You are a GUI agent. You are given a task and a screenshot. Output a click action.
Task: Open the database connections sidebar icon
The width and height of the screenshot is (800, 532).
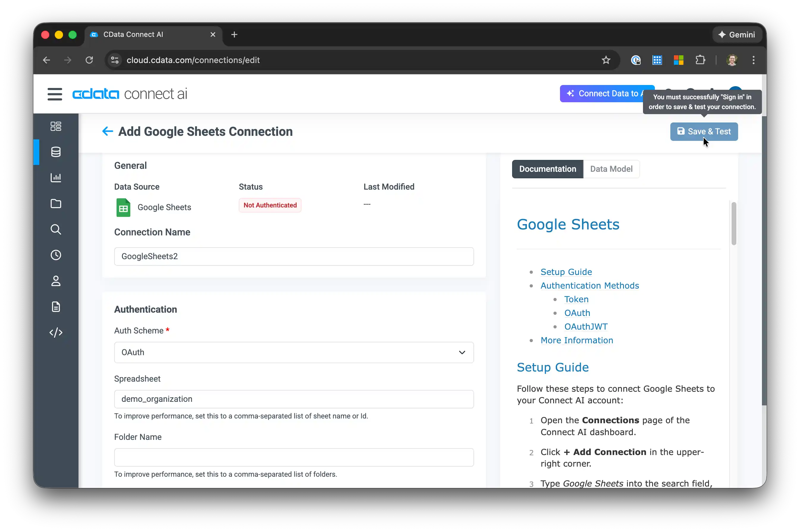pos(56,152)
